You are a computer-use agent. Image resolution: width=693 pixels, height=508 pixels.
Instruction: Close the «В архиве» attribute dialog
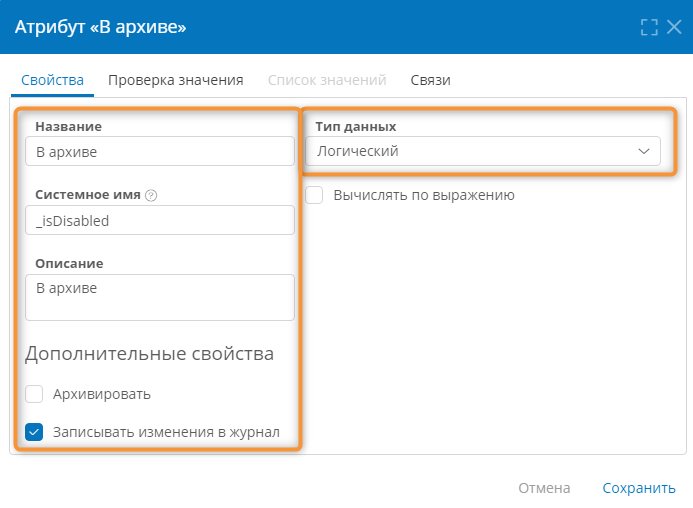tap(674, 27)
